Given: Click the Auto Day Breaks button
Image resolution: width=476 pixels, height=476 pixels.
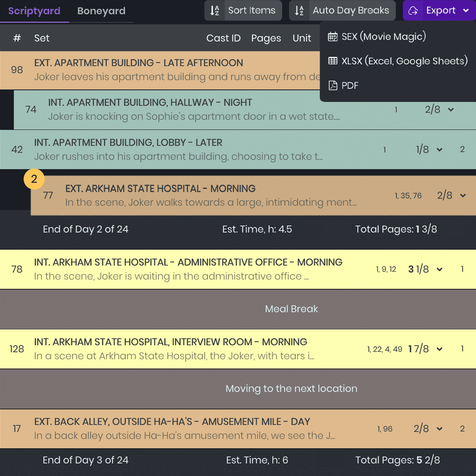Looking at the screenshot, I should [x=342, y=10].
